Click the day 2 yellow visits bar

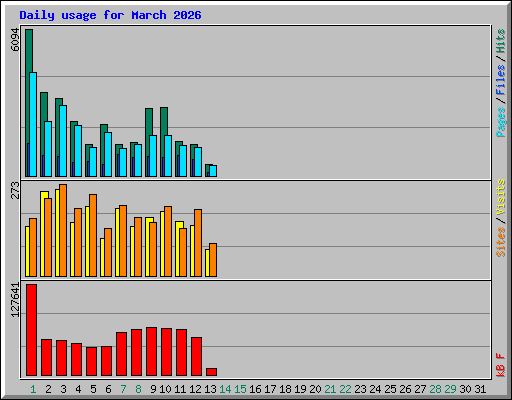coord(42,234)
